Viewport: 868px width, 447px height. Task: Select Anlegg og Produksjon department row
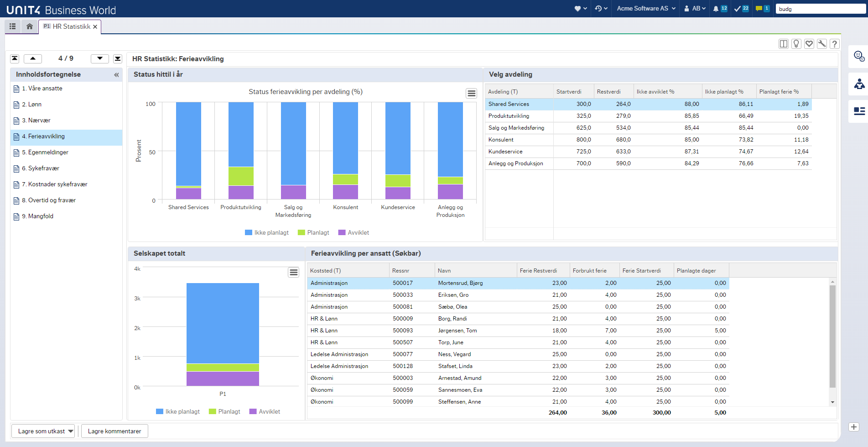pyautogui.click(x=648, y=163)
